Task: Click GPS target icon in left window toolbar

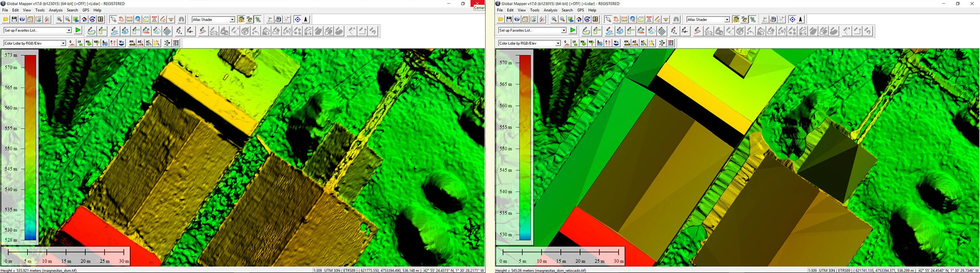Action: coord(297,19)
